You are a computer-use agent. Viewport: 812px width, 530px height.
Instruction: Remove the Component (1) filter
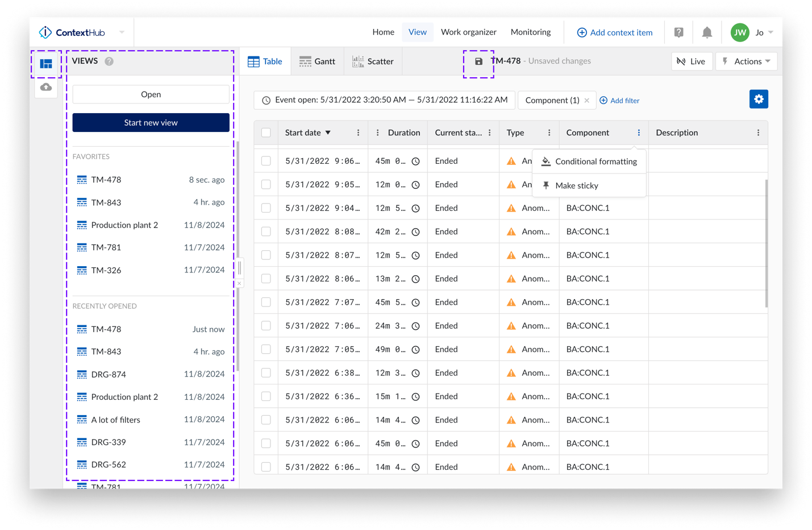[x=587, y=101]
